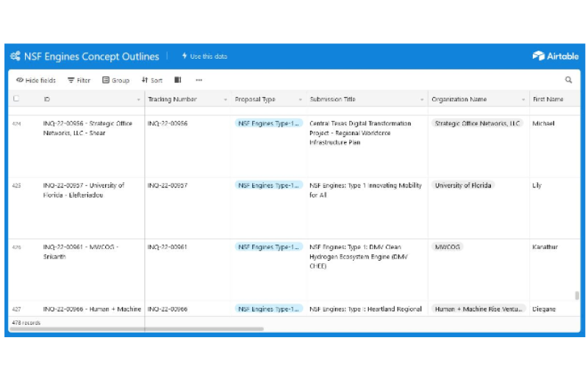The width and height of the screenshot is (588, 379).
Task: Click the Proposal Type tag in row 426
Action: (x=268, y=247)
